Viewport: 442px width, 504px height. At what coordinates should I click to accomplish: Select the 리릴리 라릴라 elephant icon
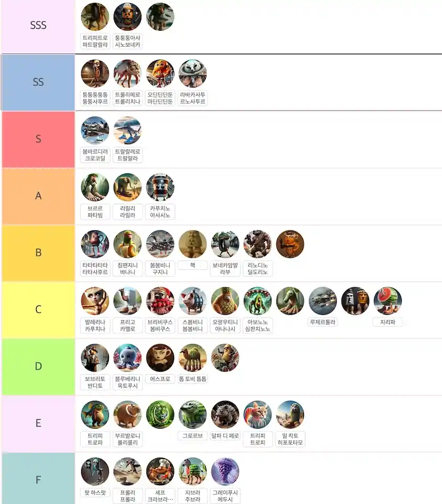pyautogui.click(x=127, y=187)
